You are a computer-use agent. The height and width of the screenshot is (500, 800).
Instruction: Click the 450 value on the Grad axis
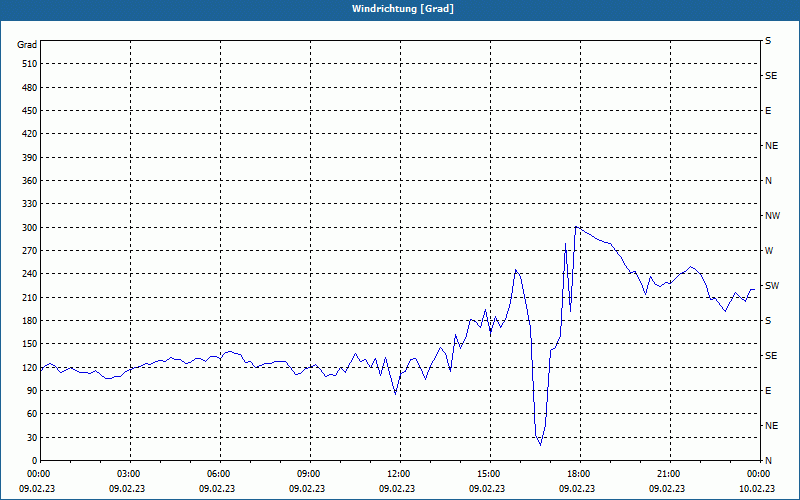point(29,111)
